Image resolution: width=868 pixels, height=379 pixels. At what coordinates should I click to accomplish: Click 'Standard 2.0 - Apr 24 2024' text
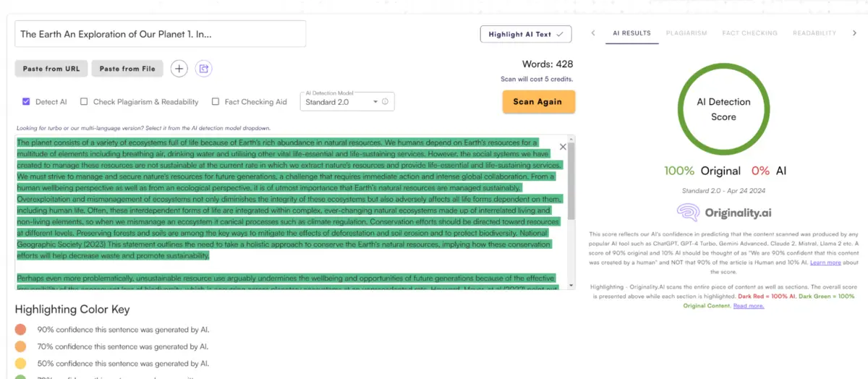[x=723, y=191]
